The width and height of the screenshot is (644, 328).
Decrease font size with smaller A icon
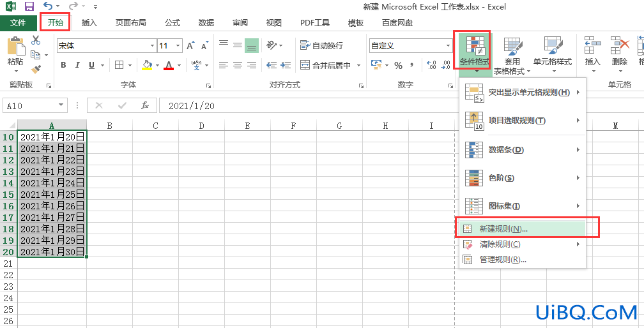coord(205,45)
